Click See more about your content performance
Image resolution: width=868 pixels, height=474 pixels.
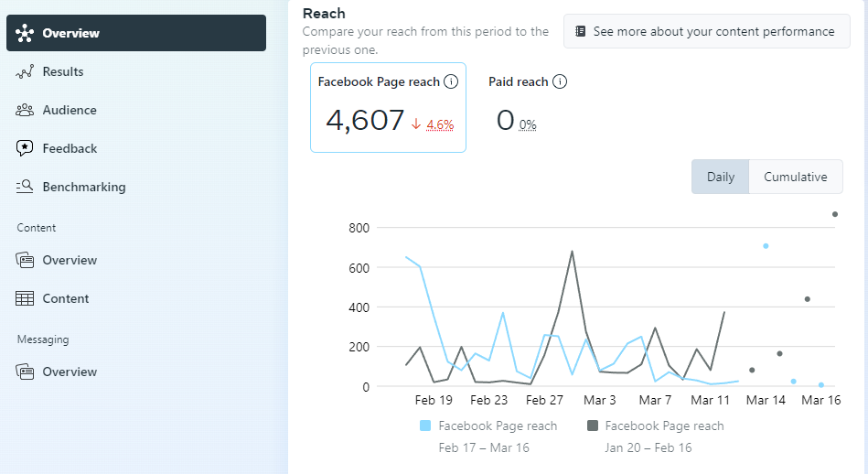[706, 31]
